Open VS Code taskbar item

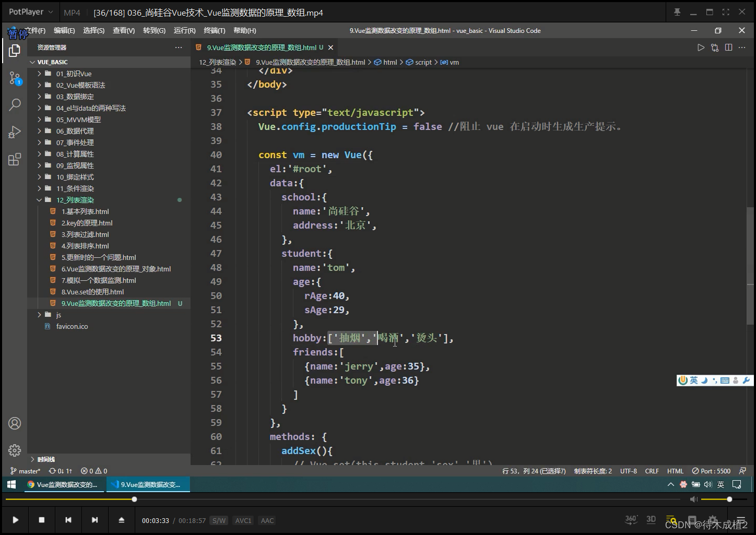[148, 484]
